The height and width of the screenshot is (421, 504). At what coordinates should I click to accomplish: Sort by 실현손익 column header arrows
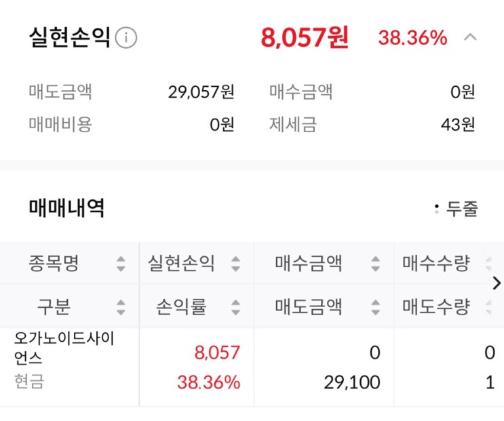(x=235, y=263)
